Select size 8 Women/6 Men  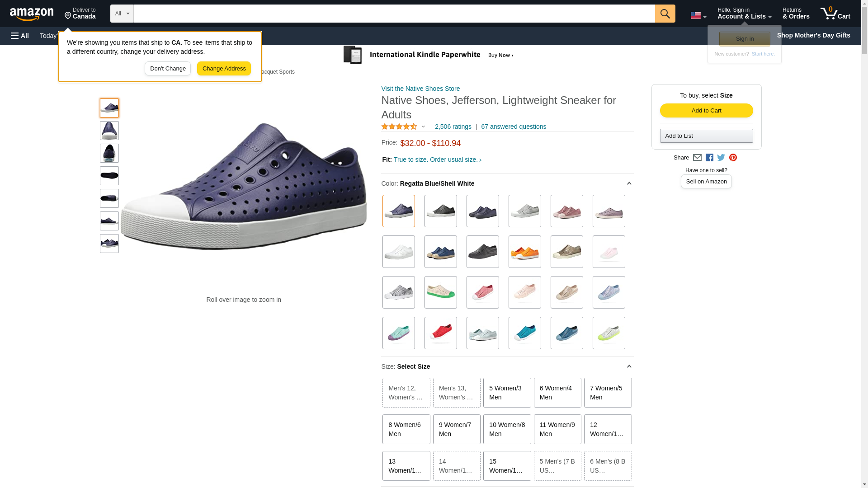(406, 429)
